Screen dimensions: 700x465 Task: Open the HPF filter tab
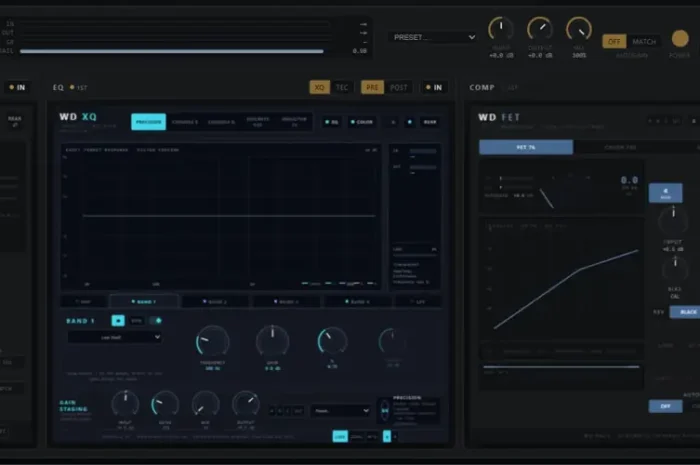(x=83, y=302)
